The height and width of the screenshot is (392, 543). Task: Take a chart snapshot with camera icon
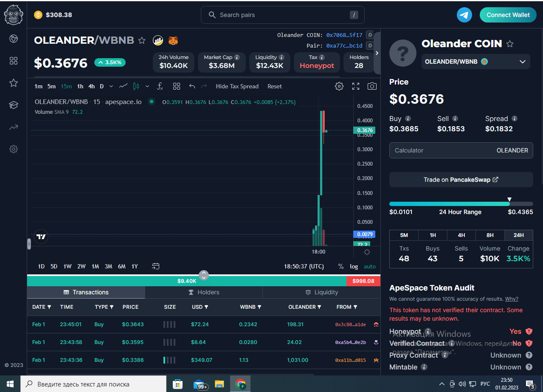372,86
